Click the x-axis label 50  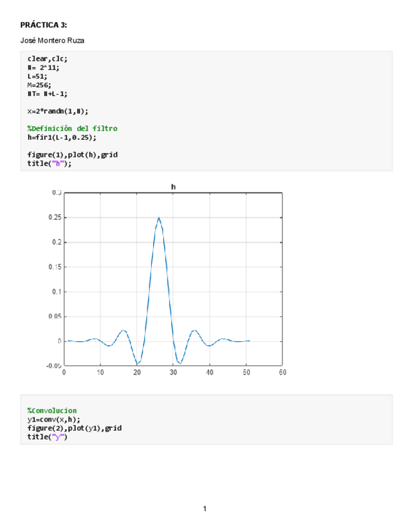[x=246, y=372]
